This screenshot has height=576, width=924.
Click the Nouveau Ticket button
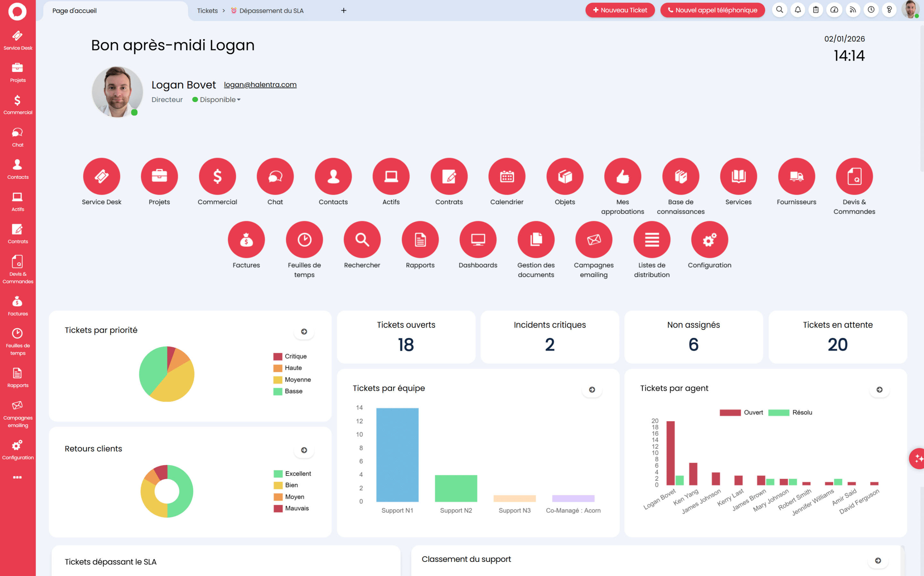pos(620,10)
